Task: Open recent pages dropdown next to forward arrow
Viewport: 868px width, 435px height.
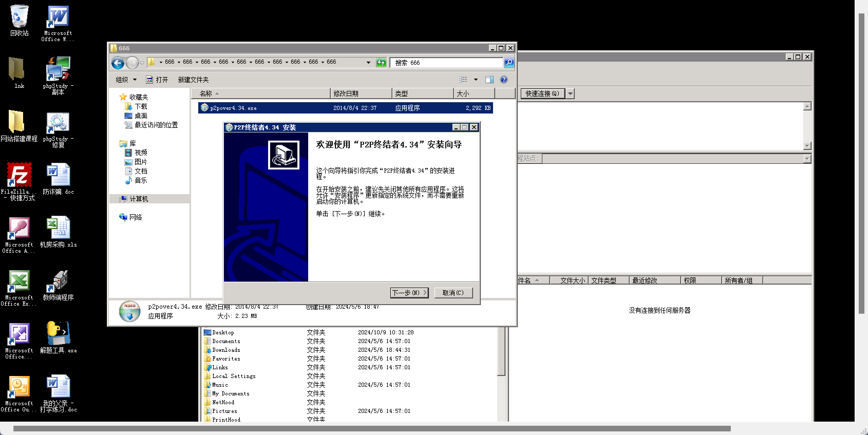Action: pyautogui.click(x=142, y=63)
